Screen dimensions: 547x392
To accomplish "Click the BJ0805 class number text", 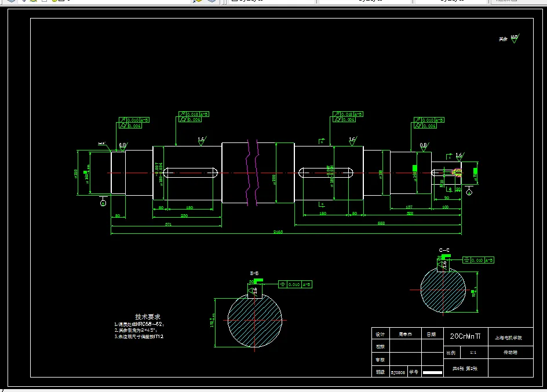I will [x=398, y=372].
